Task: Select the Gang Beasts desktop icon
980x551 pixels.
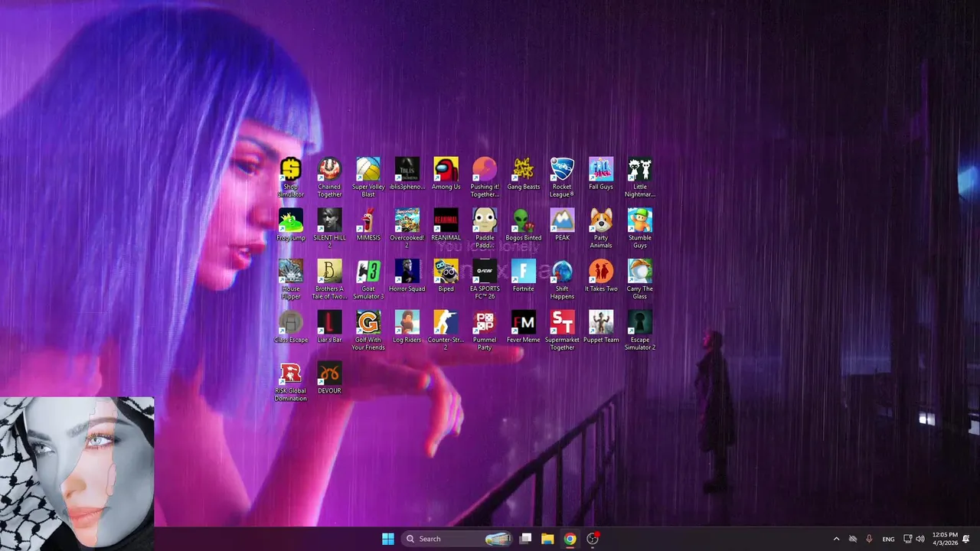Action: (x=524, y=174)
